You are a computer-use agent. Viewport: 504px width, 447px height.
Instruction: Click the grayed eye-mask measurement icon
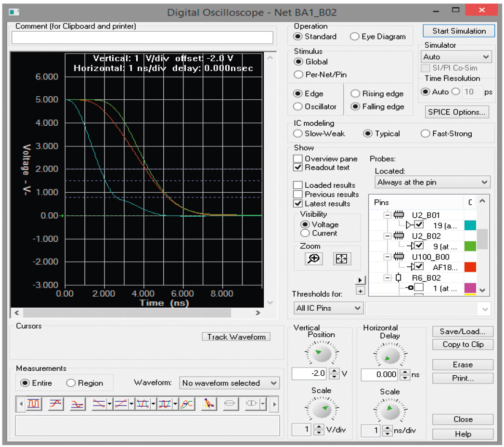point(252,404)
